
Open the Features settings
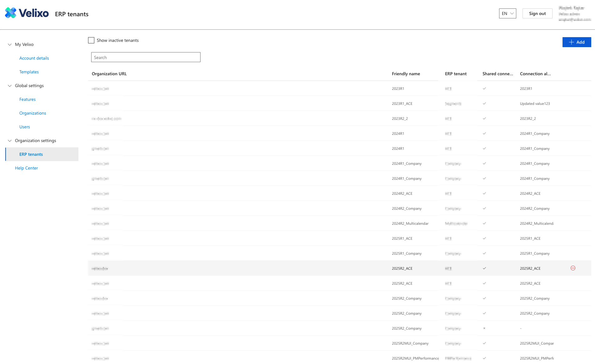click(x=27, y=99)
